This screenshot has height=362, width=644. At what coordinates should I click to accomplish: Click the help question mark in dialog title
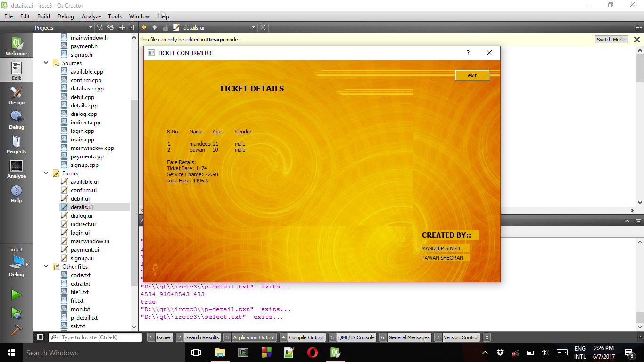tap(468, 53)
